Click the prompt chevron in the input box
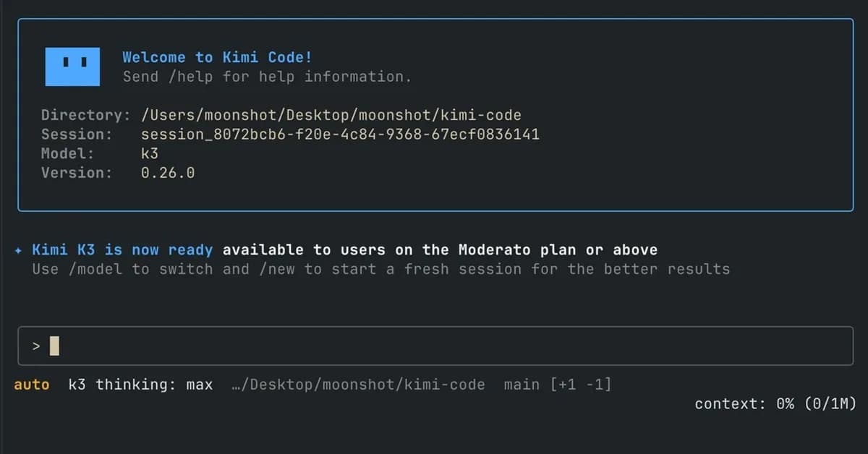 36,346
